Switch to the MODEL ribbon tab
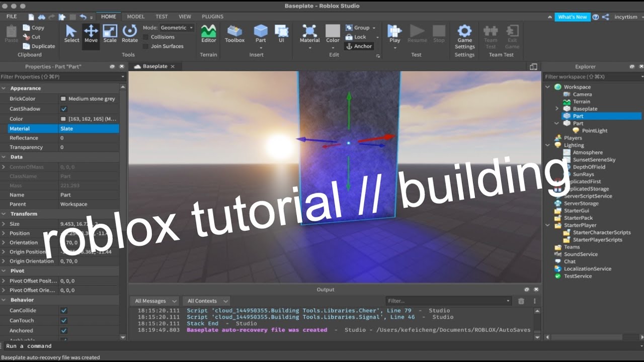The image size is (644, 362). (136, 17)
